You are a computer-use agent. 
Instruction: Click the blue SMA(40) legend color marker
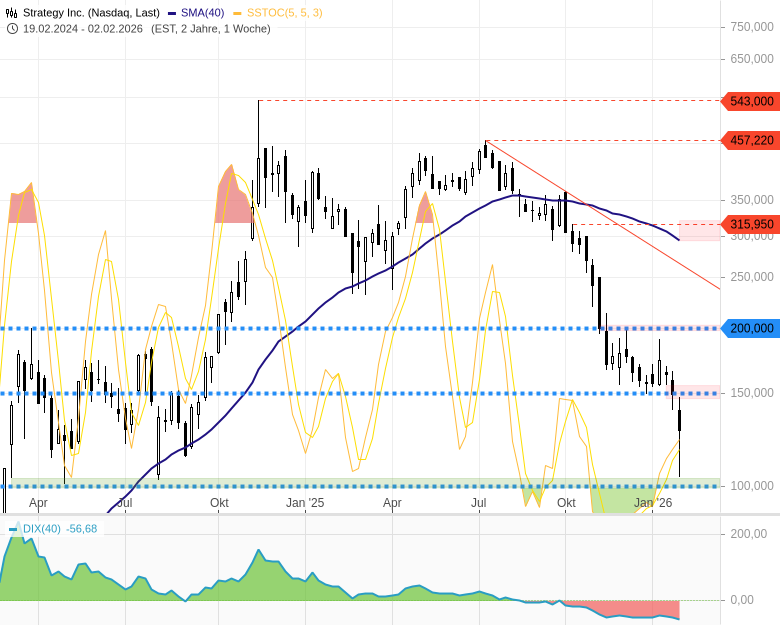pos(172,12)
